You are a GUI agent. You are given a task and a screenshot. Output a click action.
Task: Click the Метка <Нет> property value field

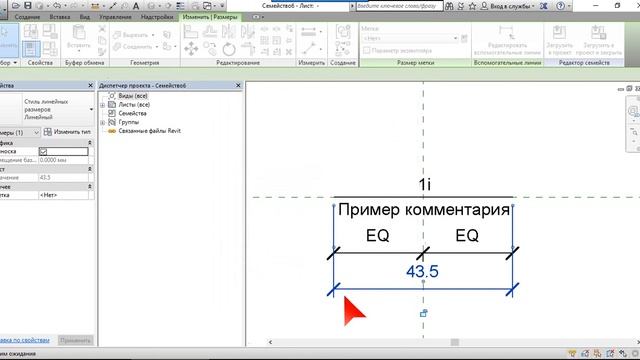pos(63,195)
